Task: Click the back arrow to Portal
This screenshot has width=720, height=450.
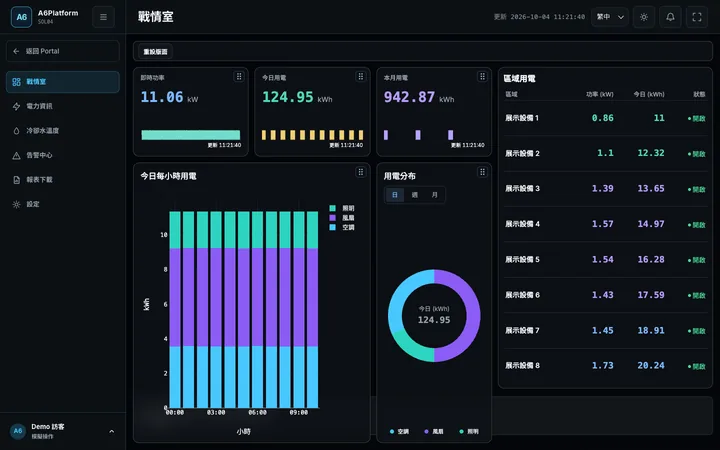Action: (16, 51)
